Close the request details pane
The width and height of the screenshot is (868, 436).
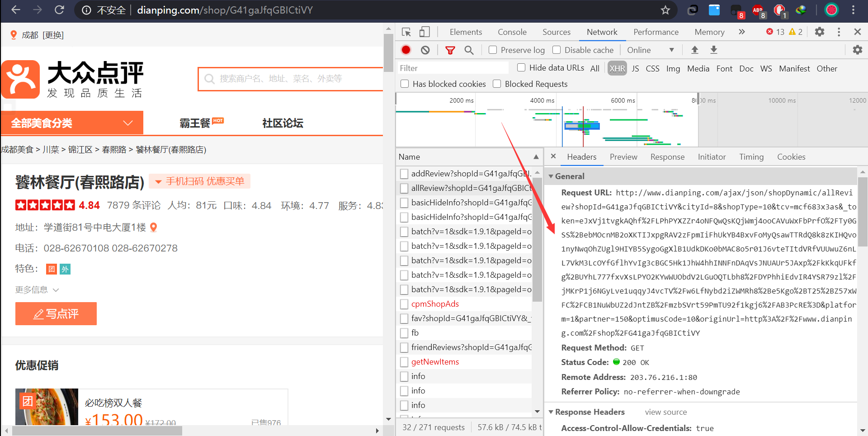click(x=553, y=156)
